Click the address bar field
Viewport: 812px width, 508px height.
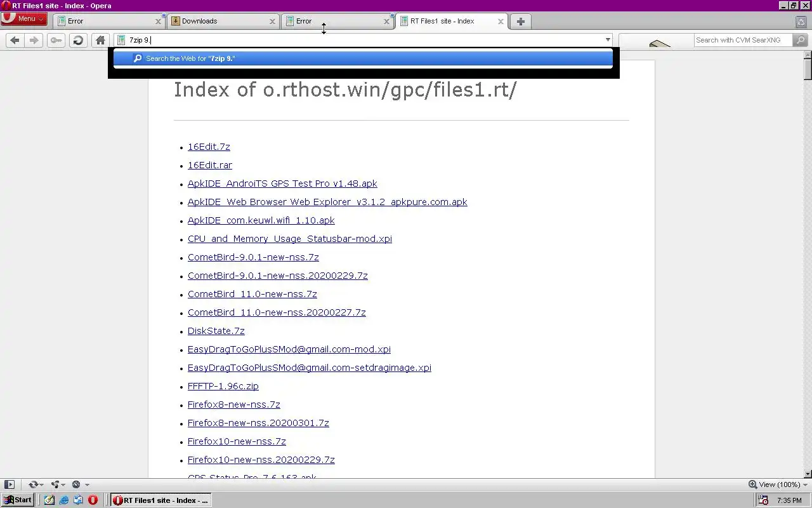coord(362,40)
